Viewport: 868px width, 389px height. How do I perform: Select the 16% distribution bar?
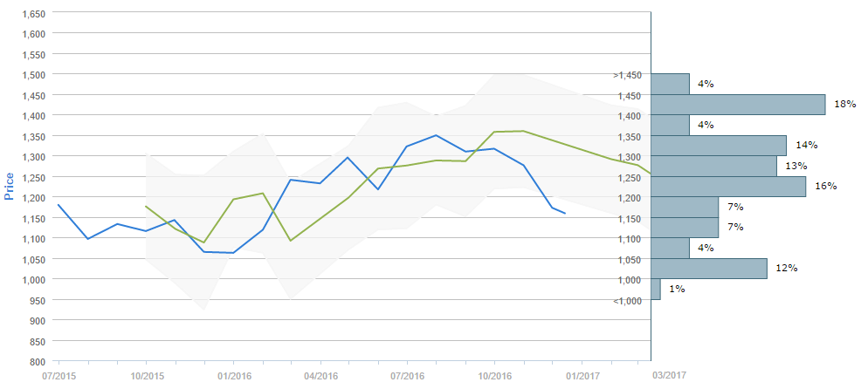[728, 187]
